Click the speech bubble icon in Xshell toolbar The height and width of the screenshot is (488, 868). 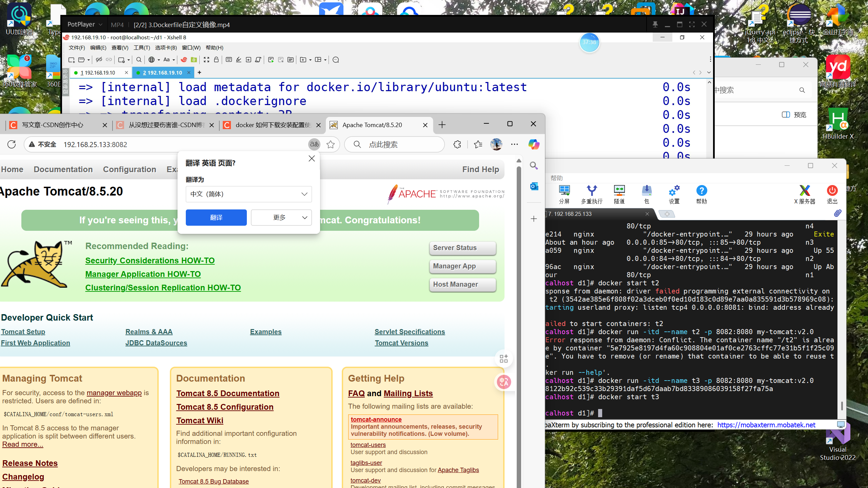tap(336, 60)
